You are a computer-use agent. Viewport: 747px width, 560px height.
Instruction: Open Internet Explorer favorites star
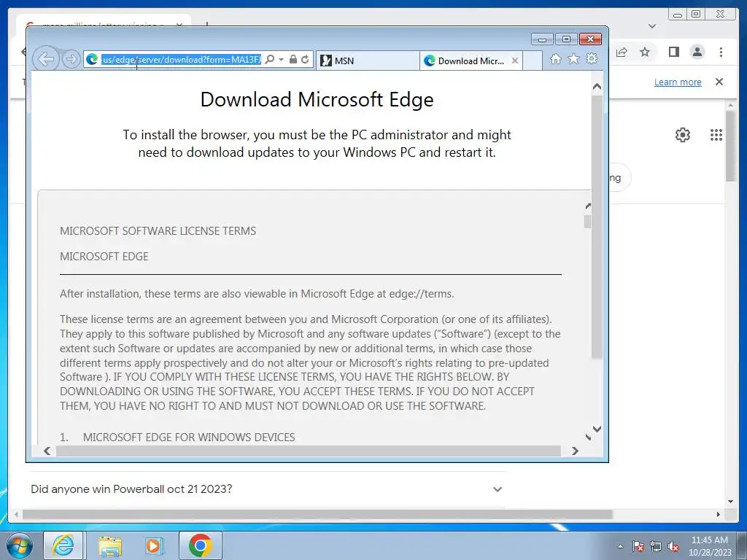pos(573,58)
